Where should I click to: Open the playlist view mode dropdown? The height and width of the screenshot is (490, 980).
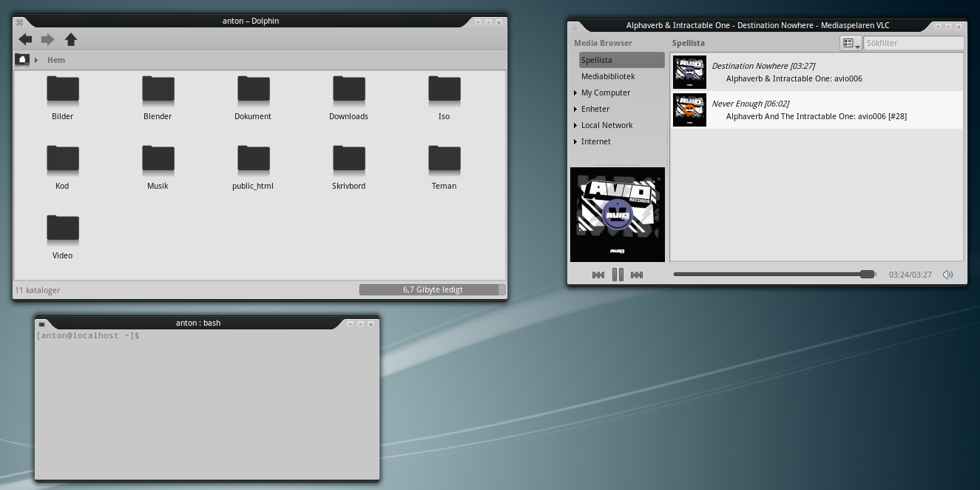pyautogui.click(x=851, y=44)
